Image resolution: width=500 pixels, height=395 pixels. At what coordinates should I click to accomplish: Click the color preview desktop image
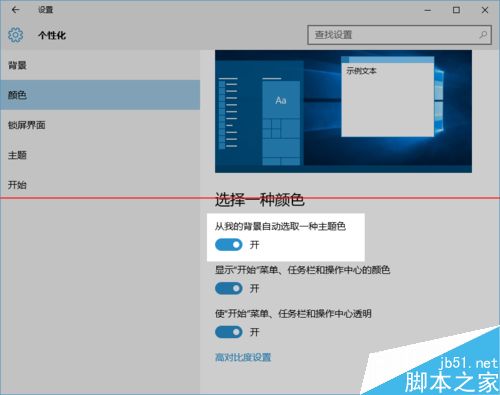(x=343, y=111)
